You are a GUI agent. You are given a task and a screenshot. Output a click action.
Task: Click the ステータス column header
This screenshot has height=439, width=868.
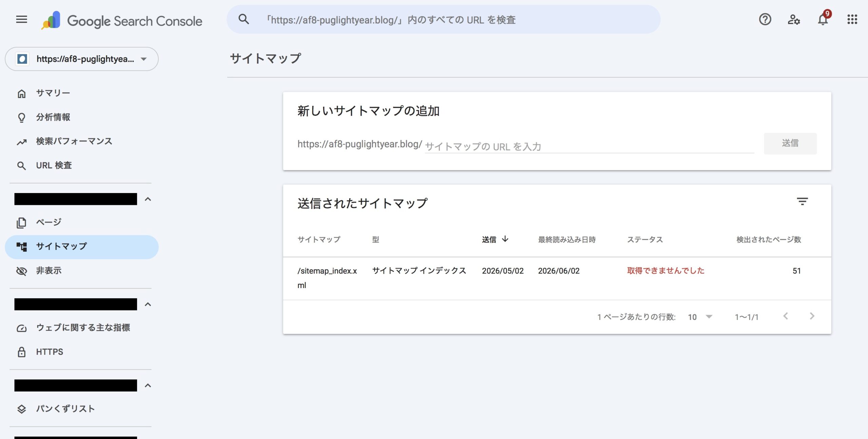point(645,240)
